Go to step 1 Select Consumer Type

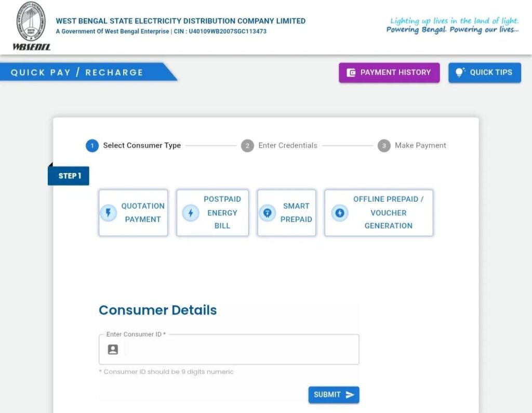[134, 146]
